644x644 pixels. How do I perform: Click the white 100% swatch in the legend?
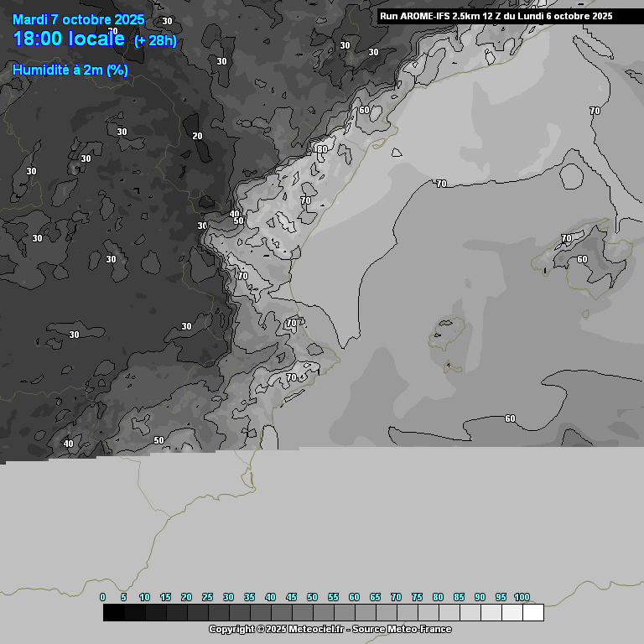(x=532, y=613)
